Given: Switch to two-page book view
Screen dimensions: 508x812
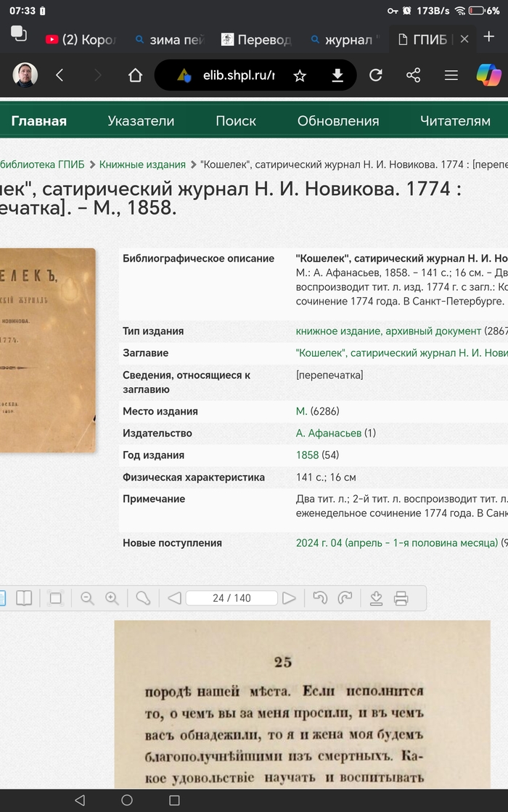Looking at the screenshot, I should tap(24, 598).
